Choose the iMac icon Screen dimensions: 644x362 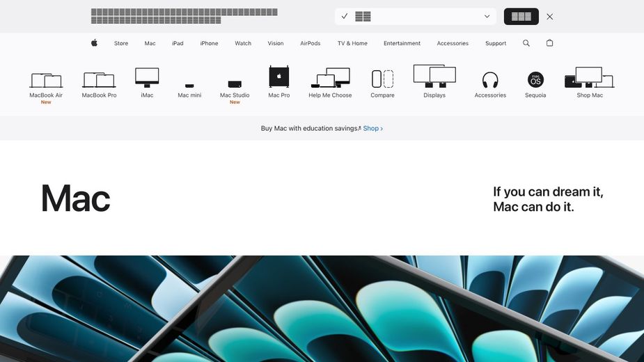147,77
